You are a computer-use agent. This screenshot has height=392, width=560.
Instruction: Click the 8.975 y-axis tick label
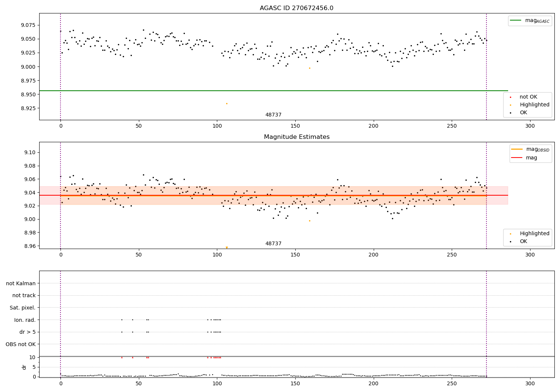[28, 81]
